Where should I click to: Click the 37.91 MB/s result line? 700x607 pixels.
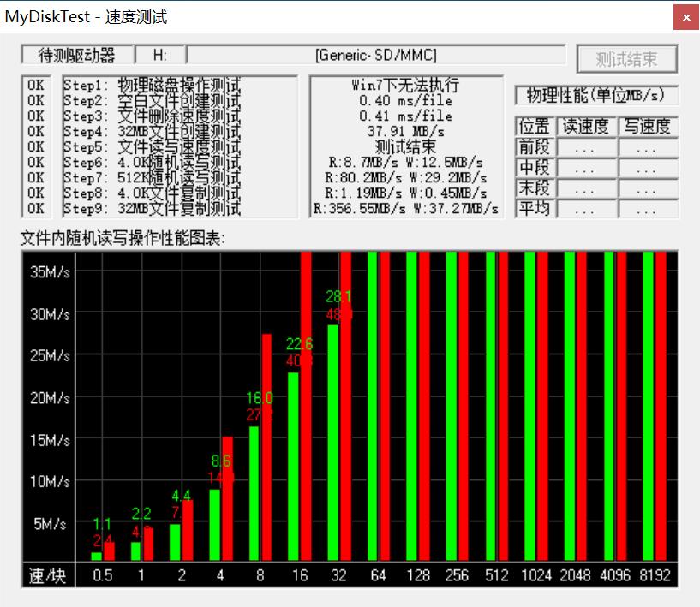(405, 132)
